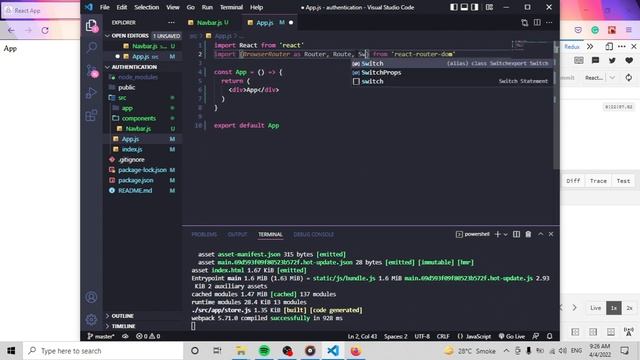The image size is (640, 360).
Task: Open the Search view in activity bar
Action: (x=91, y=47)
